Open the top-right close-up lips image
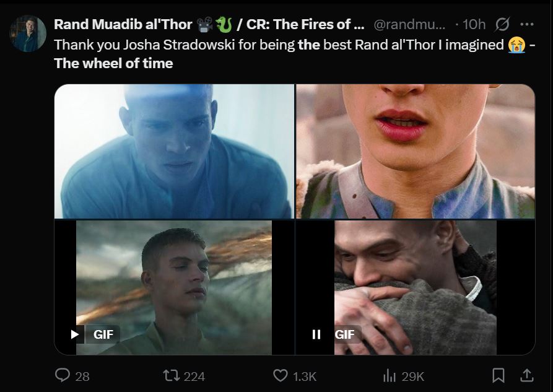553x392 pixels. pyautogui.click(x=416, y=151)
